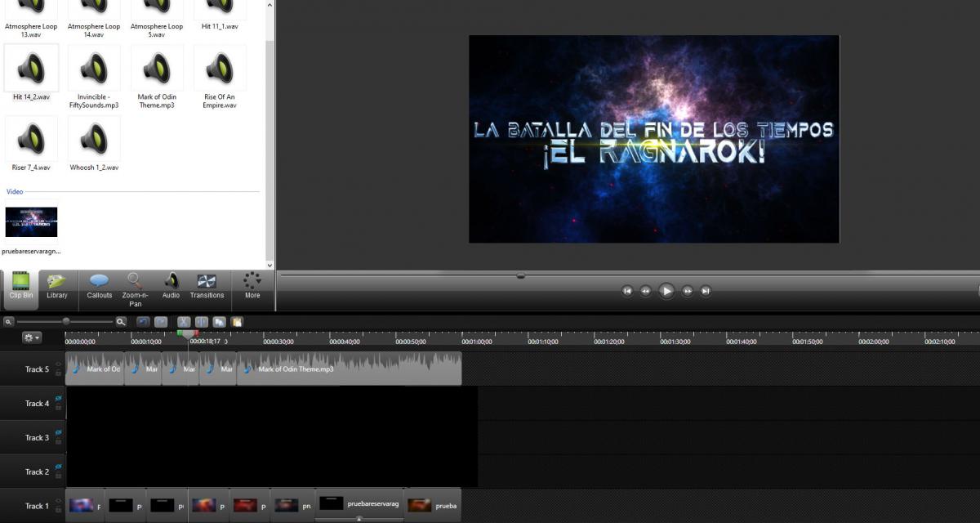Open the Callouts tool
This screenshot has height=523, width=980.
point(100,287)
